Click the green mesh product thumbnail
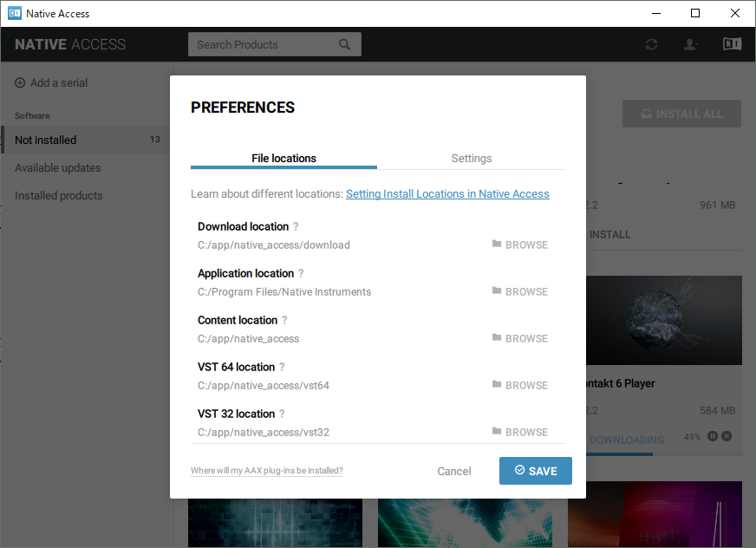The width and height of the screenshot is (756, 548). [465, 523]
